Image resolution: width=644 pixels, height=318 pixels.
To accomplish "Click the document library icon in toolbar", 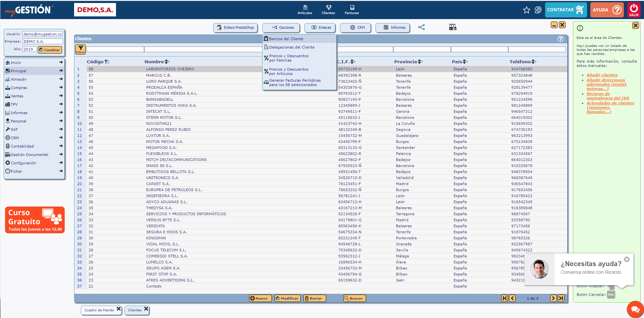I will 453,27.
